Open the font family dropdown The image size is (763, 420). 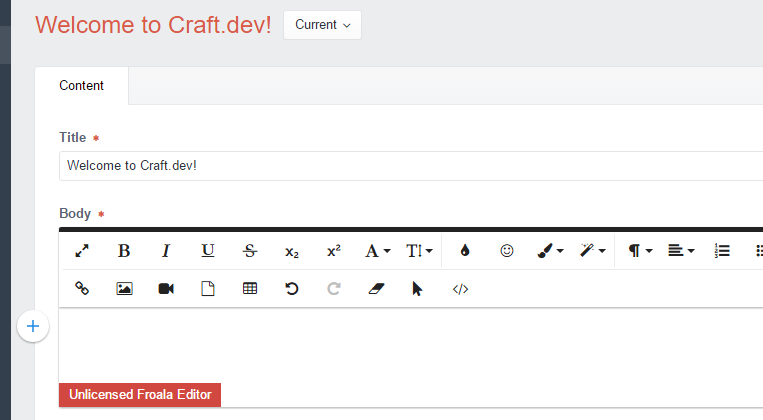tap(378, 251)
